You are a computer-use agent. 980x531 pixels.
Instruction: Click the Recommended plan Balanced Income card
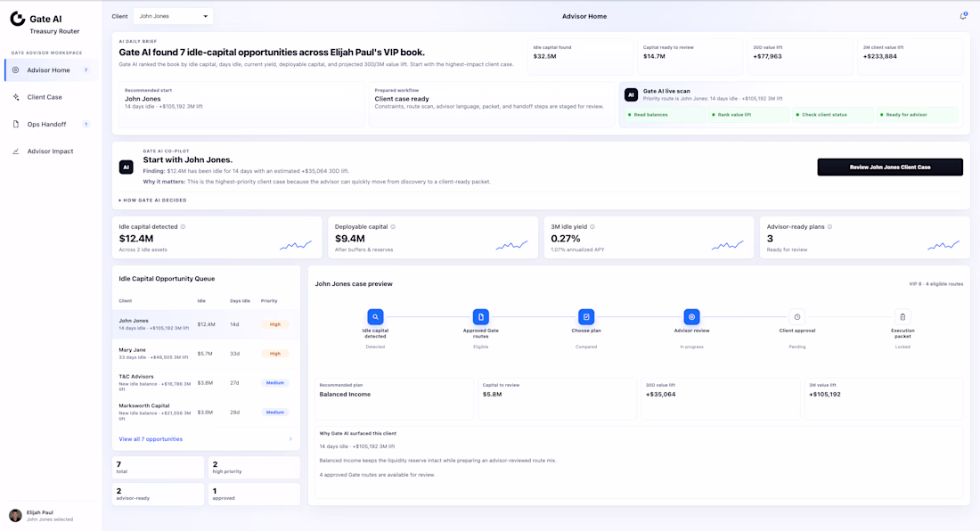(395, 398)
